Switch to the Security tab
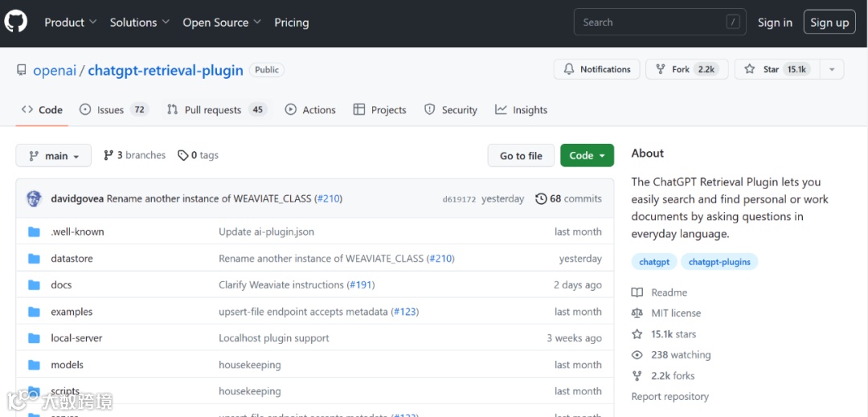 451,109
